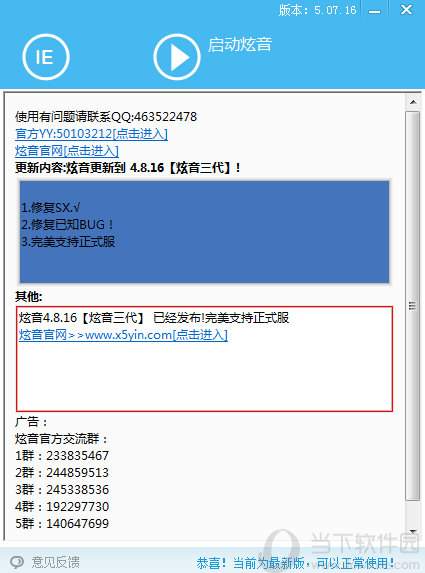
Task: Click inside the red-bordered announcement box
Action: [x=204, y=359]
